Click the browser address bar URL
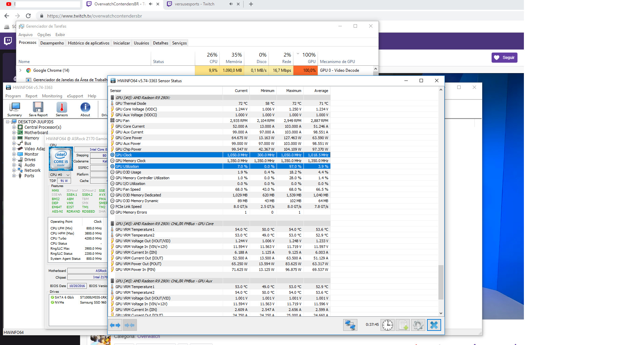Viewport: 644px width, 345px height. pos(95,16)
